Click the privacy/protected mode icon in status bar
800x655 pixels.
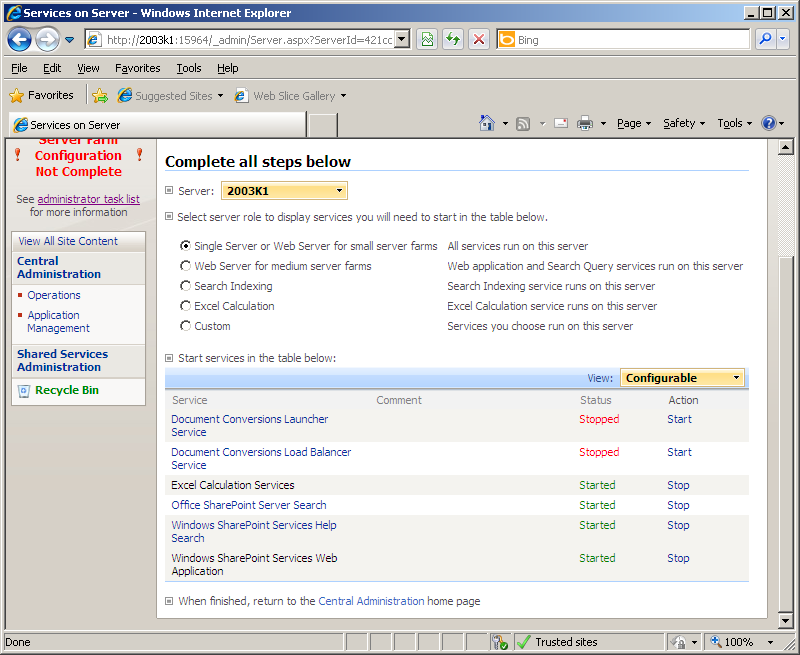point(679,642)
